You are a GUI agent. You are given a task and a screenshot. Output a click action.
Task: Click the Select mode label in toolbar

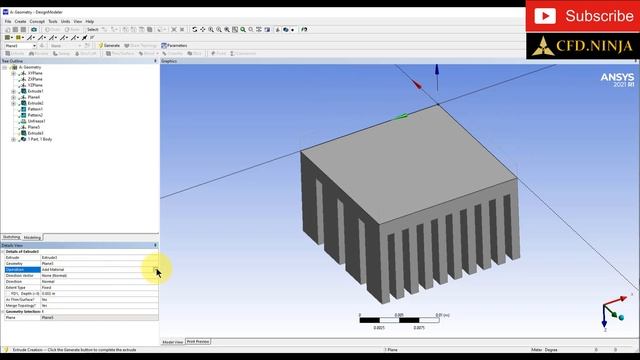93,29
